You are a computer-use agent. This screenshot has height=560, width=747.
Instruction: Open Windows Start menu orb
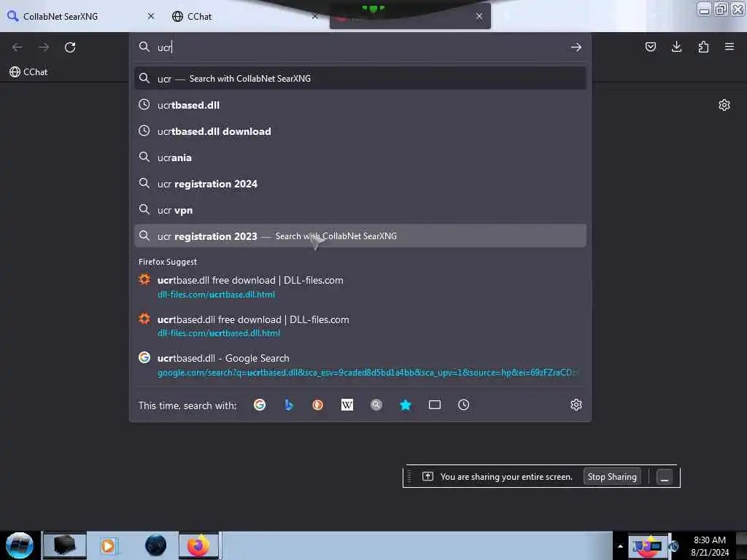20,545
